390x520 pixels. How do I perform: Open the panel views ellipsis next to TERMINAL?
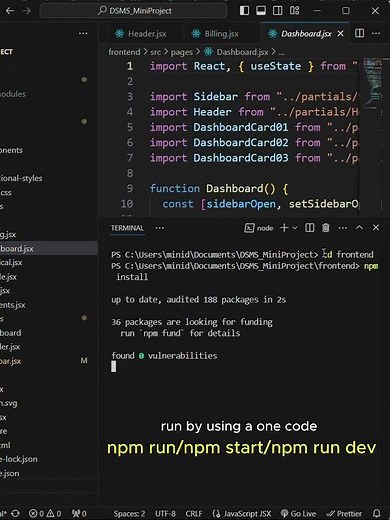coord(160,228)
